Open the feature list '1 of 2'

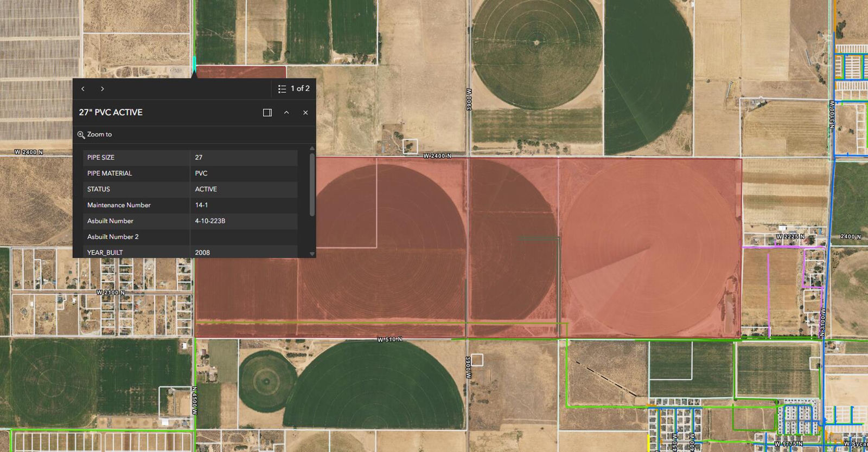293,88
